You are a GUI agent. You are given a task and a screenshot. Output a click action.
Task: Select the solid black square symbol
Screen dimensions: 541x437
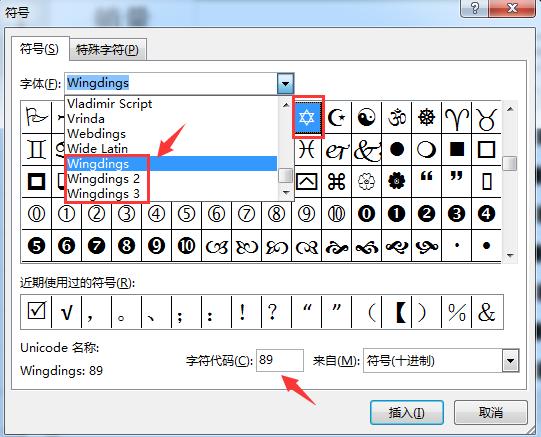click(456, 150)
